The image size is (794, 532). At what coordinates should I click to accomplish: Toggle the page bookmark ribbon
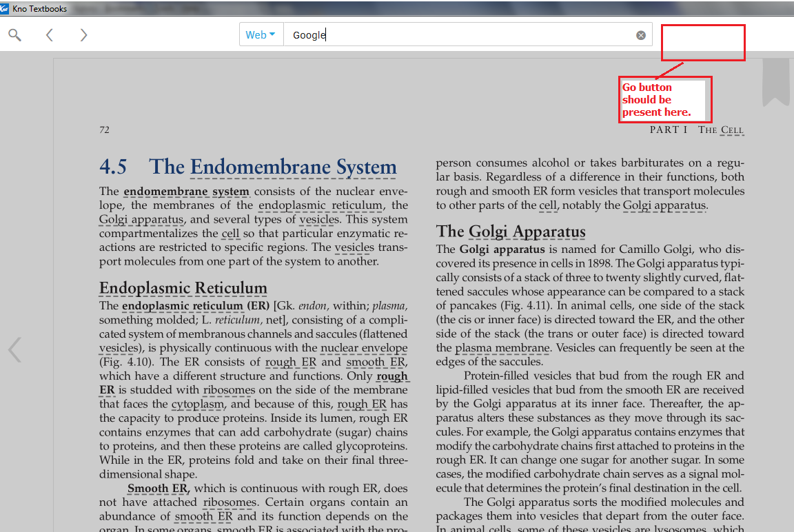(776, 81)
